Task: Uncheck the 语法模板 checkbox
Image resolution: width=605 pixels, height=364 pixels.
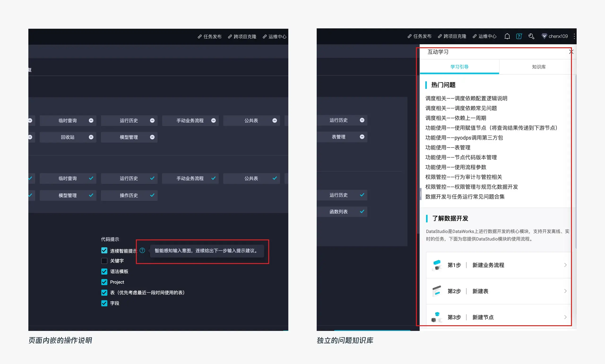Action: 104,272
